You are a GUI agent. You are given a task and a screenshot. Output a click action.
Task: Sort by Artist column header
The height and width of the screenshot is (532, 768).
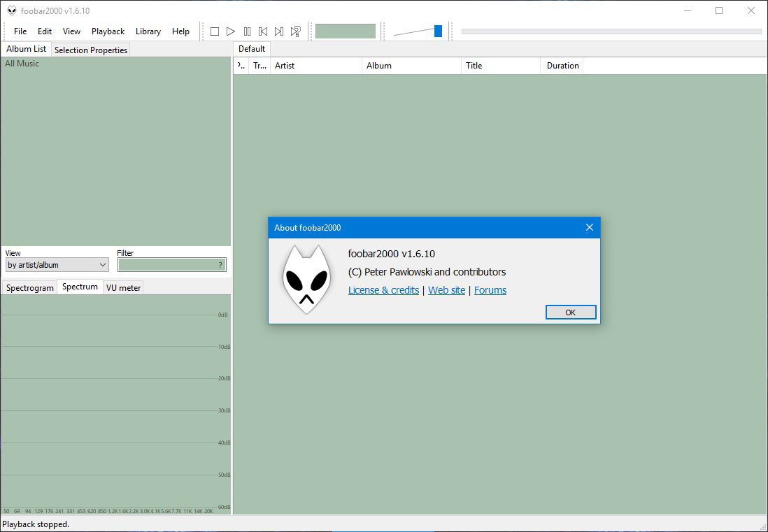(x=316, y=66)
